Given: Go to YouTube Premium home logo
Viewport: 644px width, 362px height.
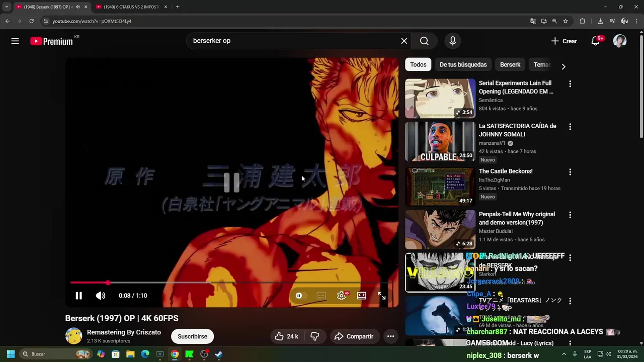Looking at the screenshot, I should 52,41.
